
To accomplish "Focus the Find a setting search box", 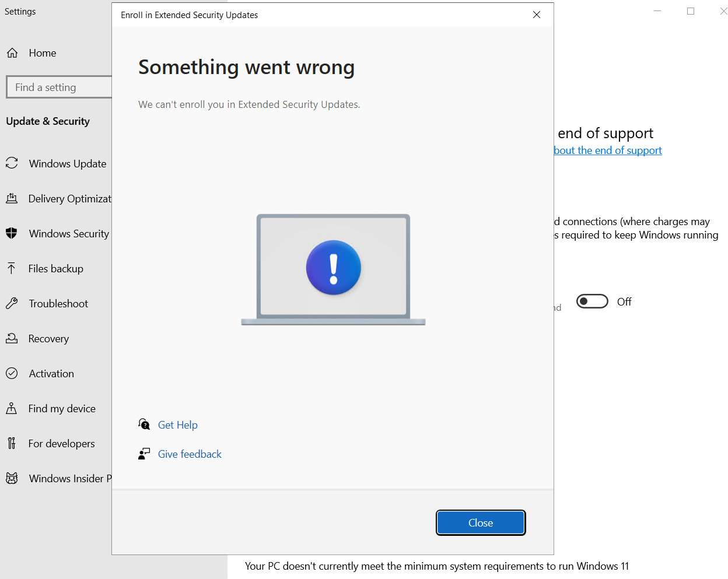I will 59,87.
